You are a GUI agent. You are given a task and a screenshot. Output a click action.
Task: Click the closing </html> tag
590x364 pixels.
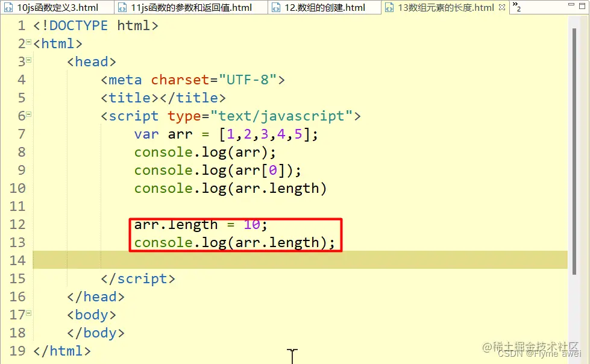tap(62, 351)
